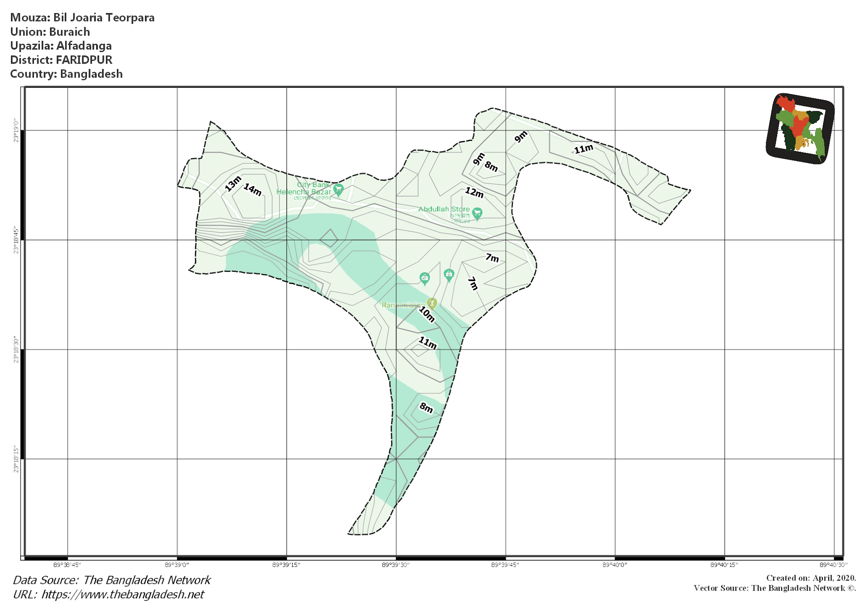Expand the 11m label near the southern lobe
The height and width of the screenshot is (614, 868).
[x=427, y=343]
